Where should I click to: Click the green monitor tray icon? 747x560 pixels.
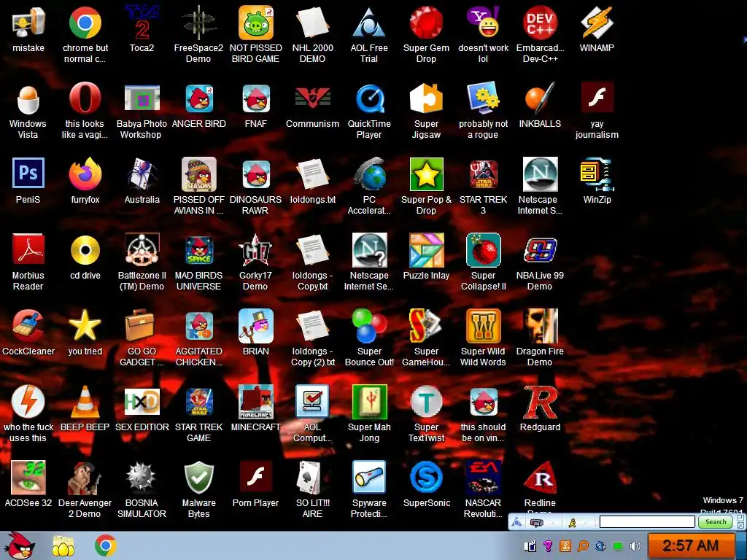coord(617,546)
